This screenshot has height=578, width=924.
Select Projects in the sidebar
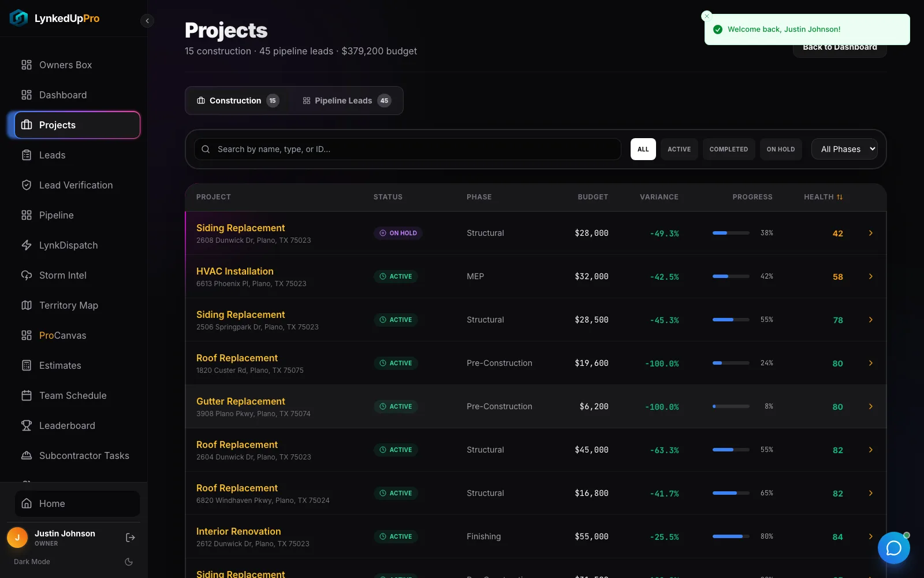point(77,125)
